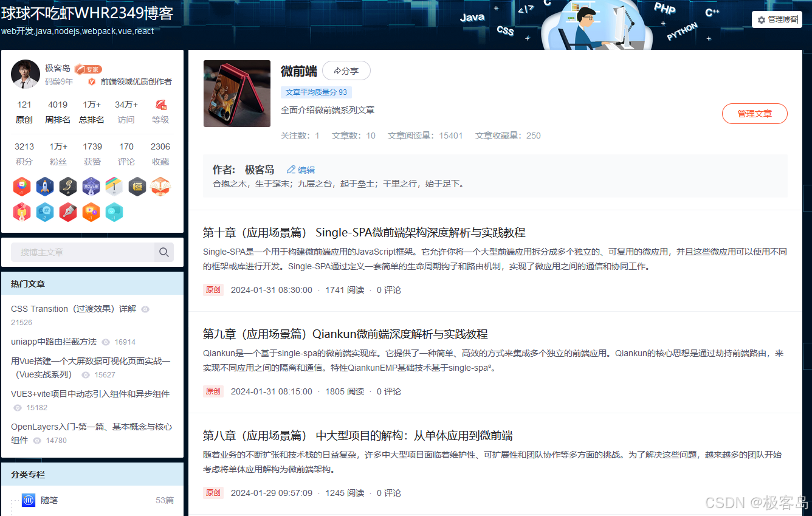Click the 恒 persistence badge
812x516 pixels.
coord(137,187)
